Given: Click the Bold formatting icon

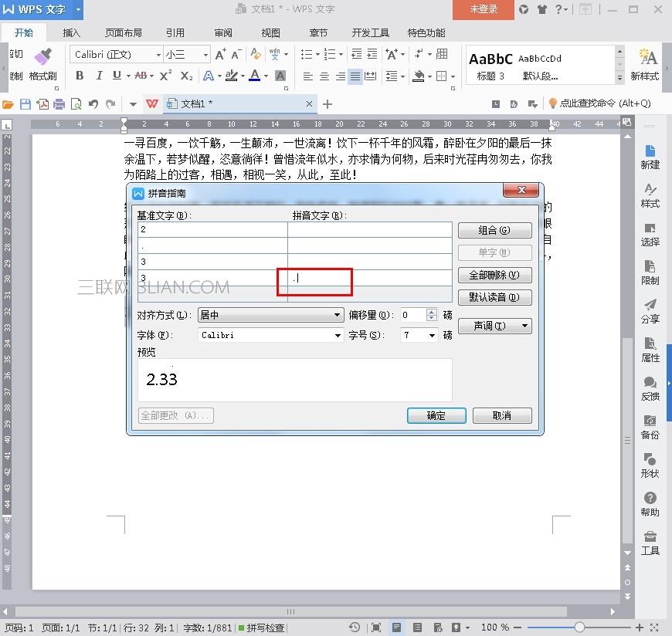Looking at the screenshot, I should pos(80,76).
